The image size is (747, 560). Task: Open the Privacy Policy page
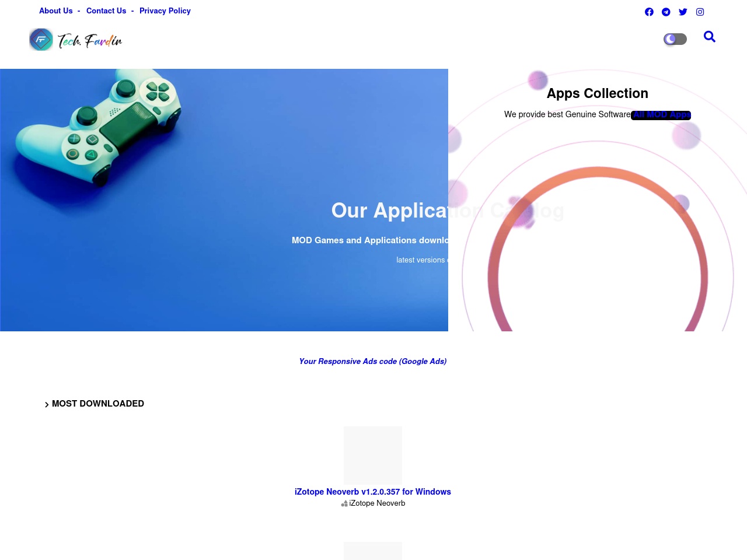point(165,10)
